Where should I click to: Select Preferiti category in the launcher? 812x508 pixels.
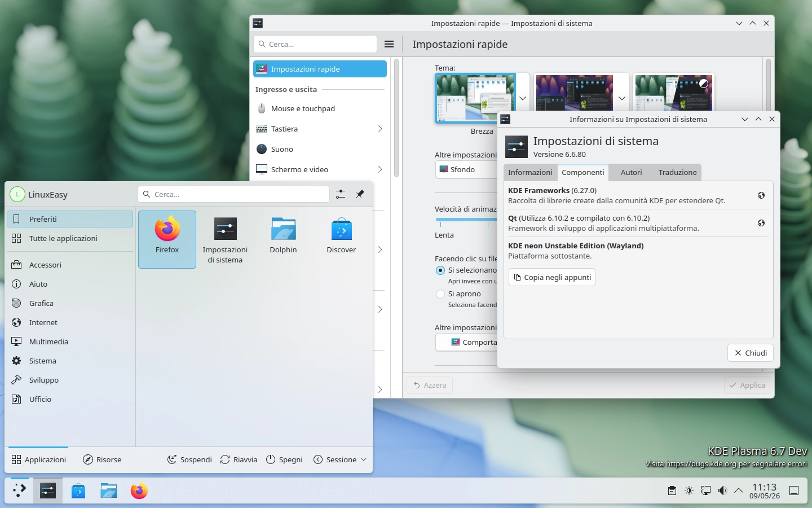click(x=70, y=219)
